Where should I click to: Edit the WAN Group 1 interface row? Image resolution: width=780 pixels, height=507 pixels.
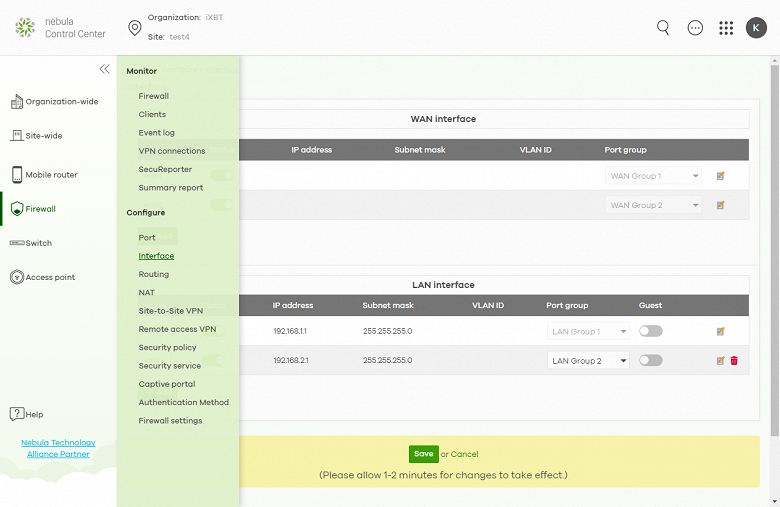(720, 176)
